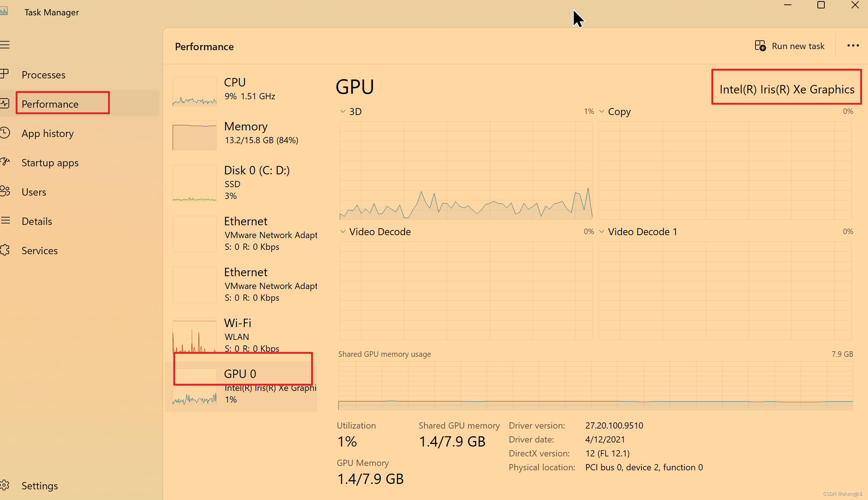This screenshot has width=868, height=500.
Task: Change the Video Decode 1 engine dropdown
Action: click(x=602, y=232)
